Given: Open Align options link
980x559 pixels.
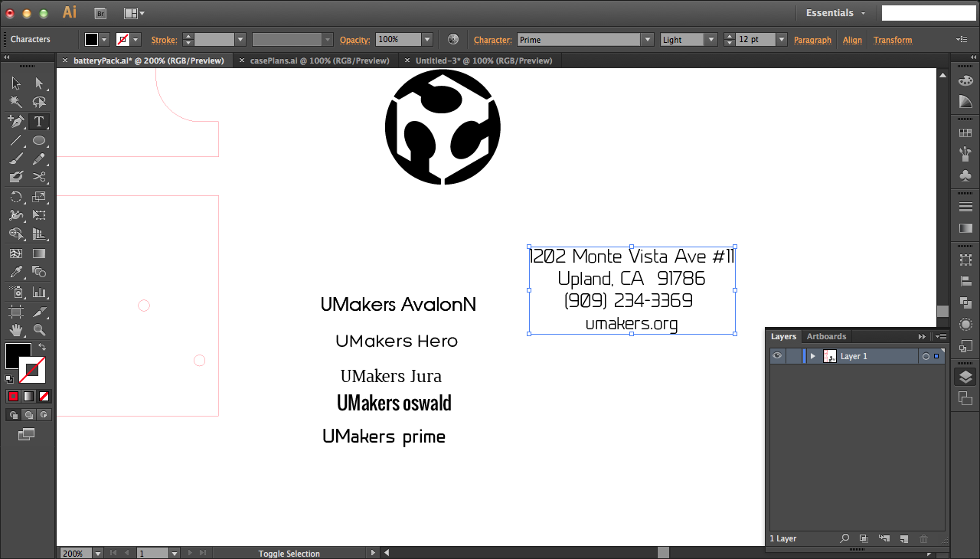Looking at the screenshot, I should click(x=852, y=40).
